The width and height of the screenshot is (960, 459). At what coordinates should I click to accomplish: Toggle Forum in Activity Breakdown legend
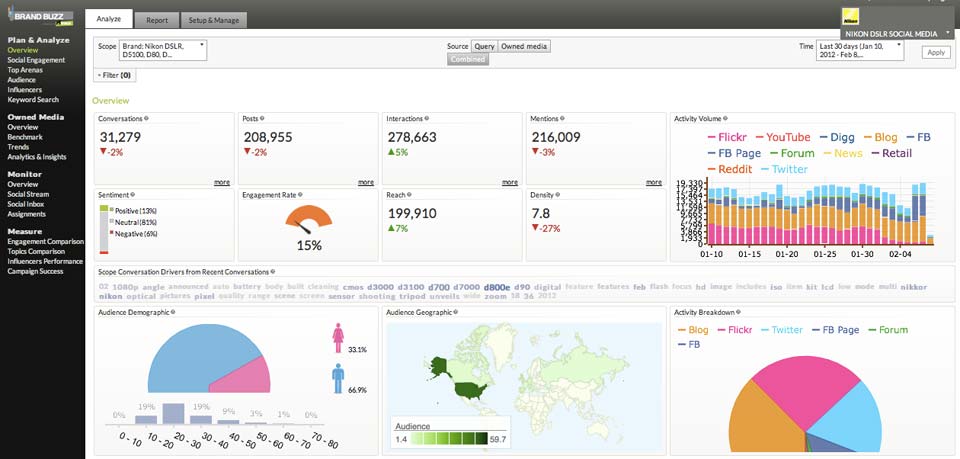pos(888,330)
